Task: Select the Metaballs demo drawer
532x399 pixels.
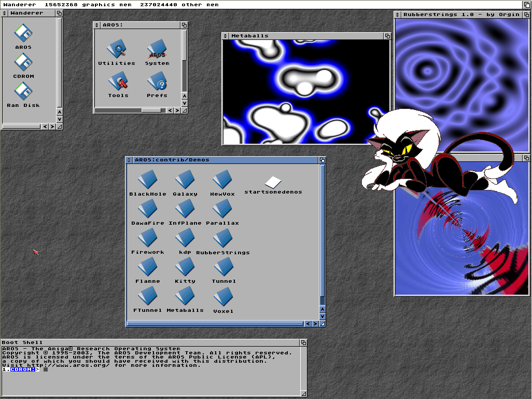Action: click(185, 299)
